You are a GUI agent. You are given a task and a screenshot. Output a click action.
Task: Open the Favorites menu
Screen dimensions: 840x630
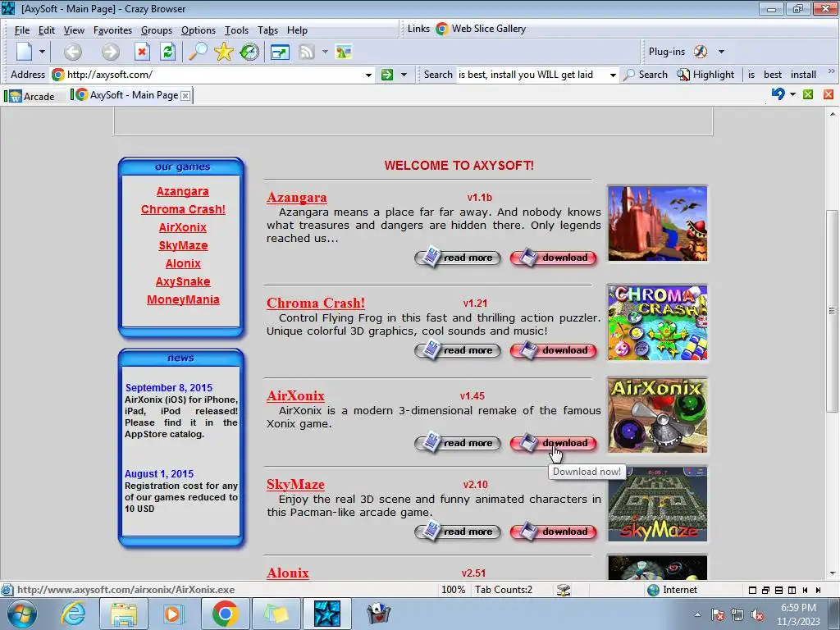click(x=112, y=30)
